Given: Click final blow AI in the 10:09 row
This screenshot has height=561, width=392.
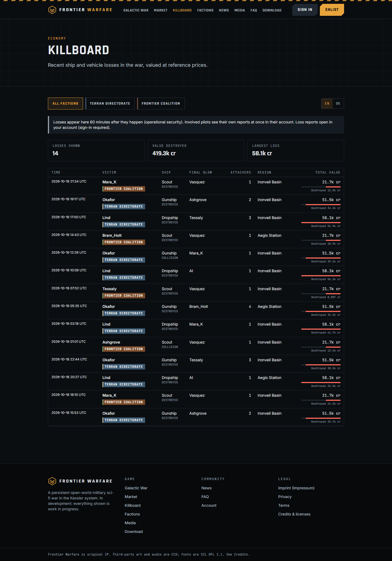Looking at the screenshot, I should (191, 271).
